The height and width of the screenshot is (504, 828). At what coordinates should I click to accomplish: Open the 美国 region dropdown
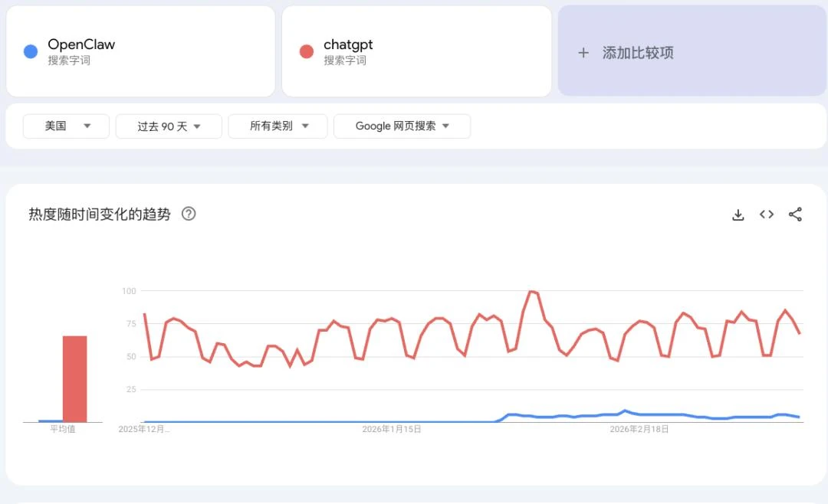[66, 126]
